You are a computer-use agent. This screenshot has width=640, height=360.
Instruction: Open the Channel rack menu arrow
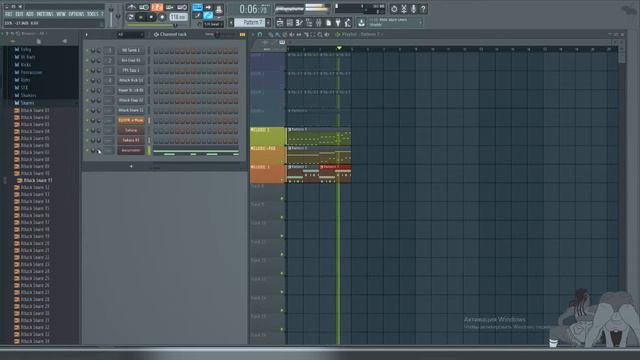pos(87,35)
